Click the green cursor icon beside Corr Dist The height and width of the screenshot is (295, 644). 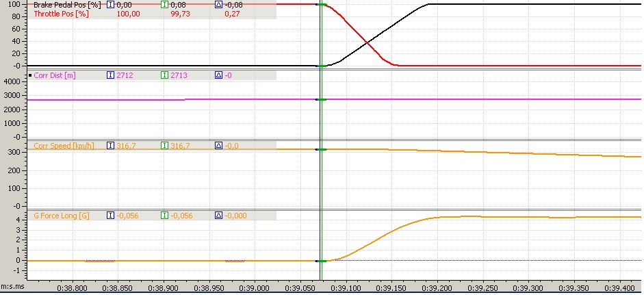coord(164,75)
